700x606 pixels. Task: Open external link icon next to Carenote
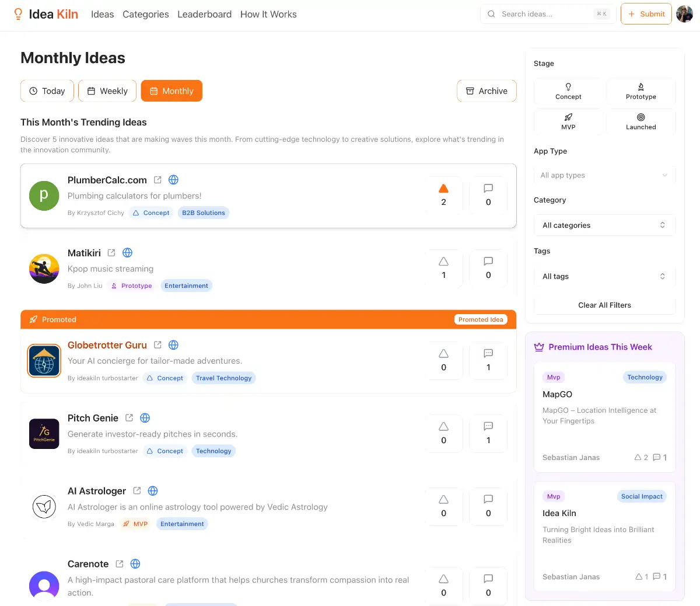point(120,564)
